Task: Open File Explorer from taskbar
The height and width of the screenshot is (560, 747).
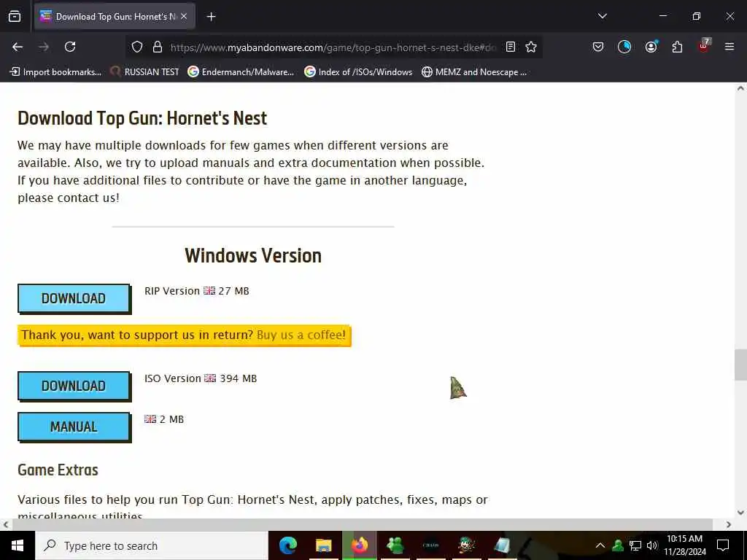Action: click(323, 545)
